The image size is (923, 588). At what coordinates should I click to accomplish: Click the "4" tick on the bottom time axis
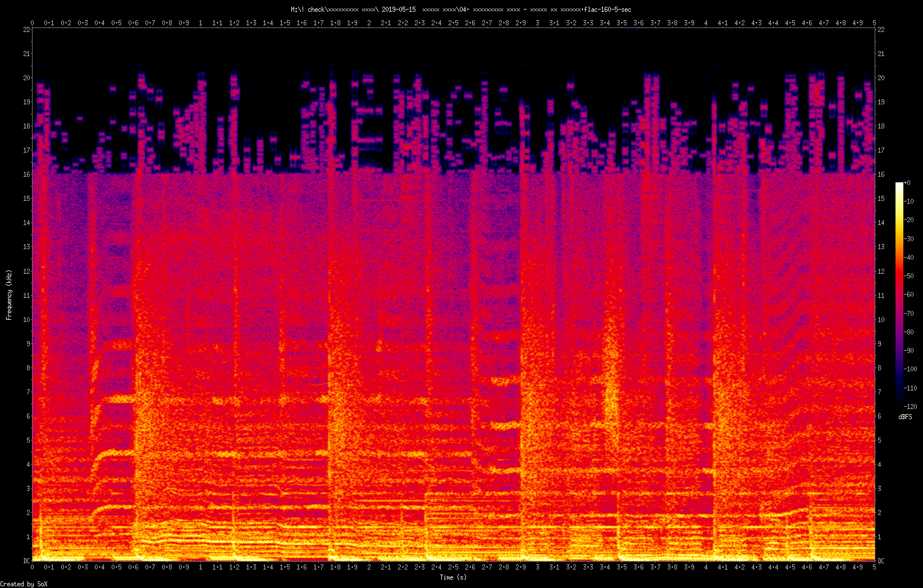click(x=706, y=567)
